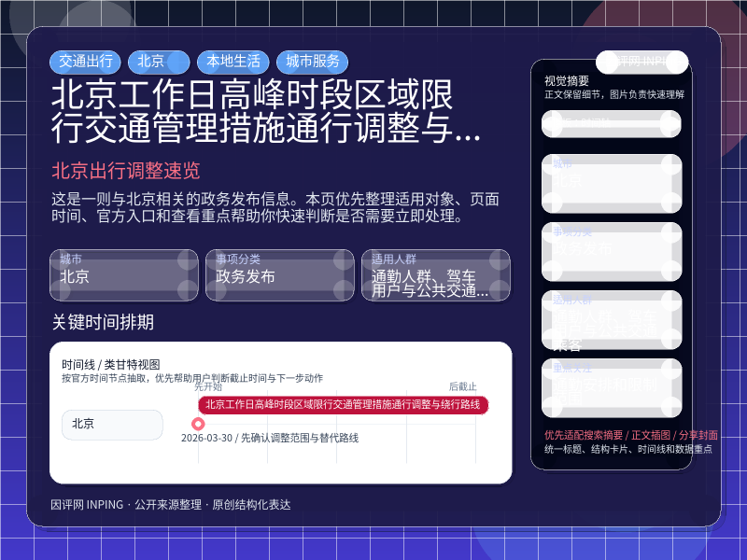747x560 pixels.
Task: Choose the 城市服务 tag
Action: click(x=313, y=62)
